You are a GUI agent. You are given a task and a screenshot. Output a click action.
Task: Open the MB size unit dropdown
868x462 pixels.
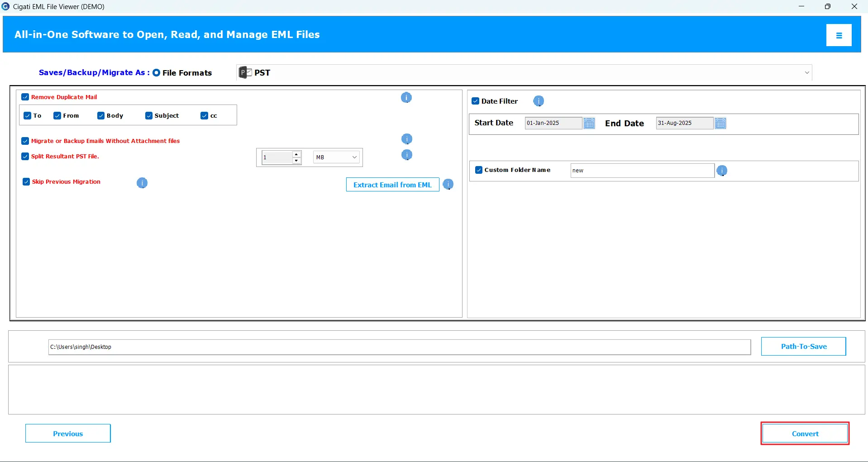point(336,157)
